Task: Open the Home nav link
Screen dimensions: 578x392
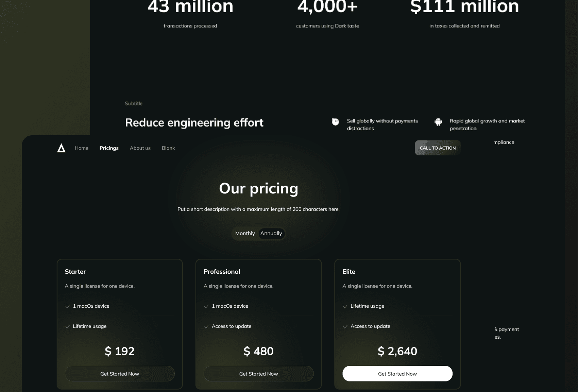Action: [x=81, y=148]
